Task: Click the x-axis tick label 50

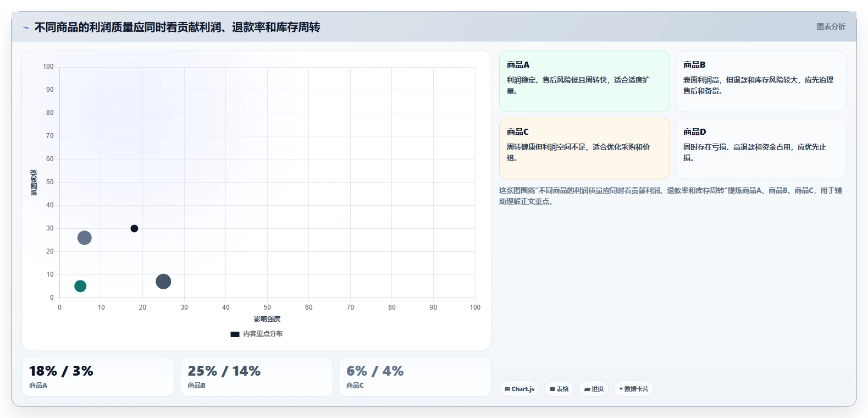Action: [x=267, y=307]
